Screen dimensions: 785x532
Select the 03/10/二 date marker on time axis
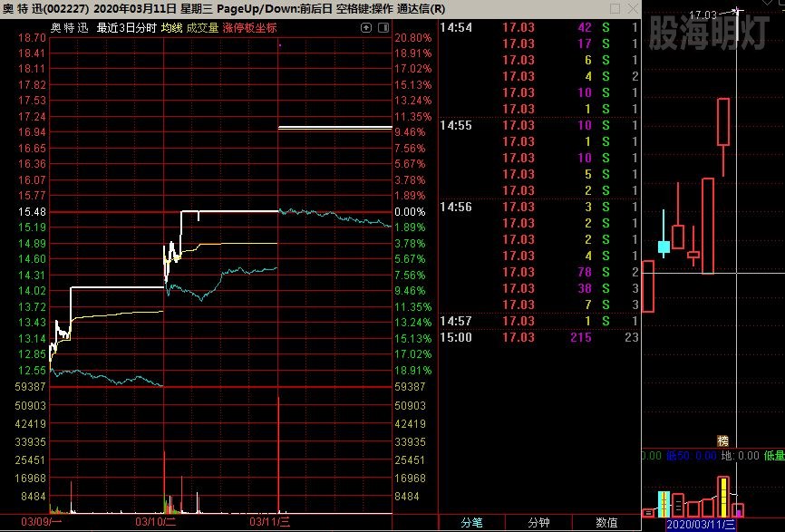(156, 523)
